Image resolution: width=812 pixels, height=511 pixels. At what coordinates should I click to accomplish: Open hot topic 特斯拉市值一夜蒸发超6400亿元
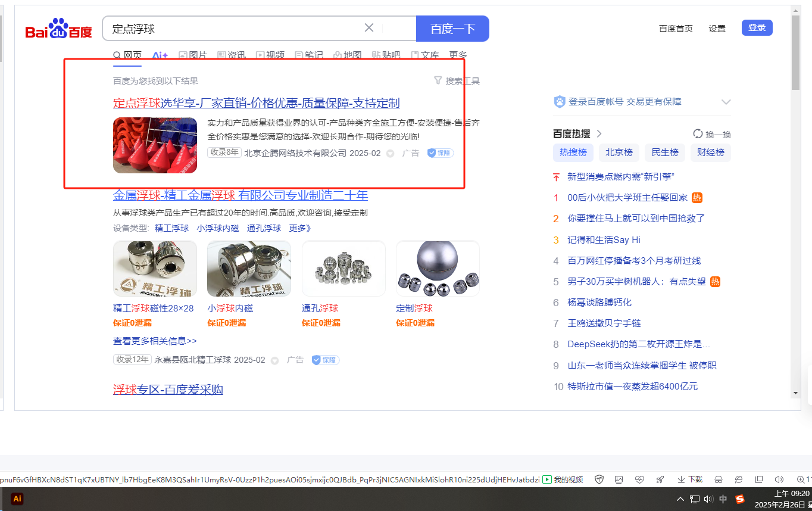point(632,387)
